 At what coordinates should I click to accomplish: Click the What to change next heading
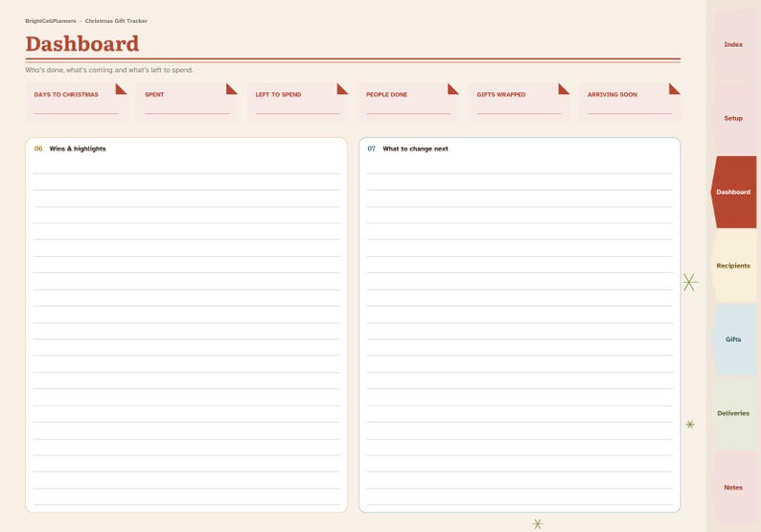click(x=415, y=149)
